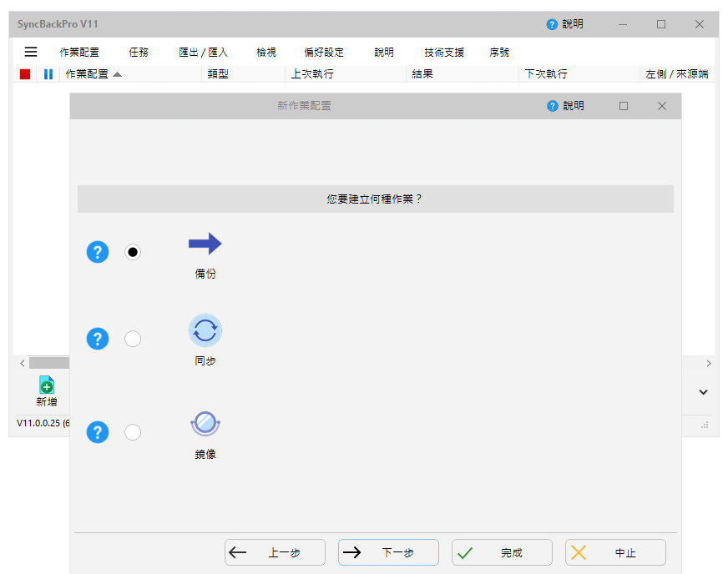Click the 下一步 next button
The image size is (728, 574).
[388, 552]
